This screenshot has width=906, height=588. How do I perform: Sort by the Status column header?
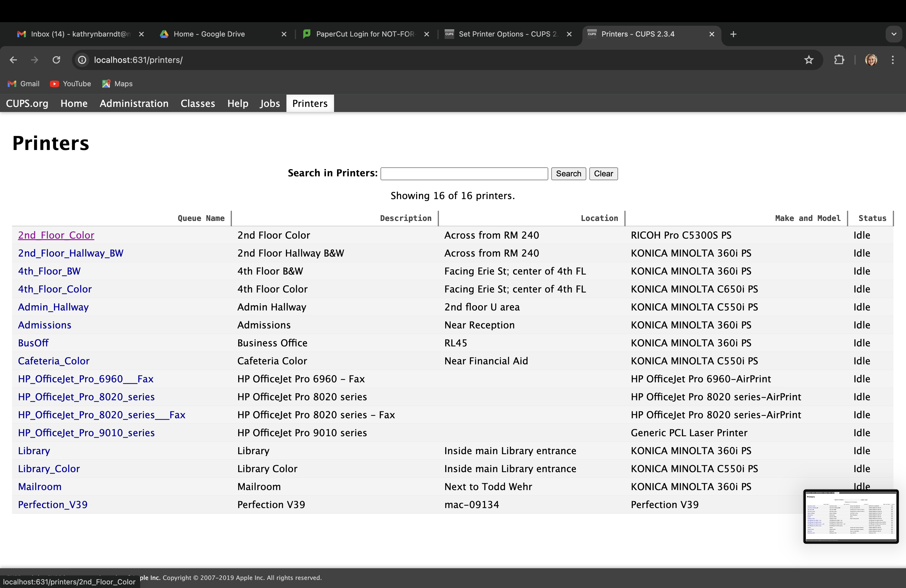872,218
